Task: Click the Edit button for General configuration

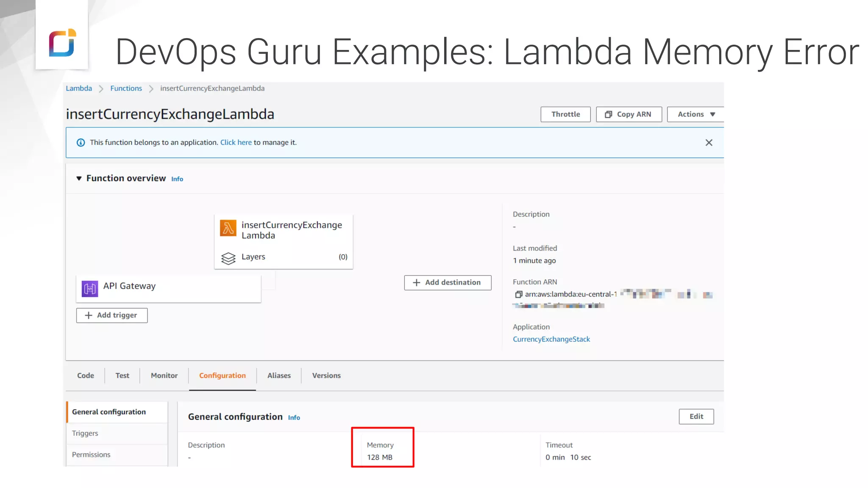Action: [696, 416]
